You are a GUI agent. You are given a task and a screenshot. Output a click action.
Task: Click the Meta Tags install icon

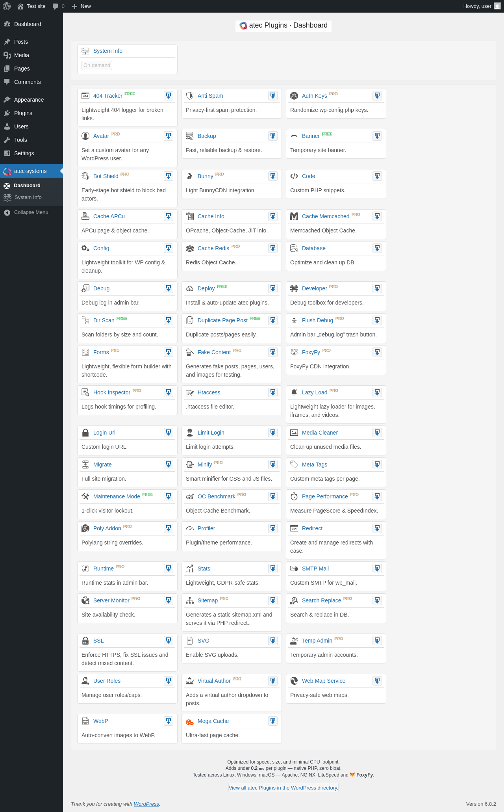click(x=377, y=465)
